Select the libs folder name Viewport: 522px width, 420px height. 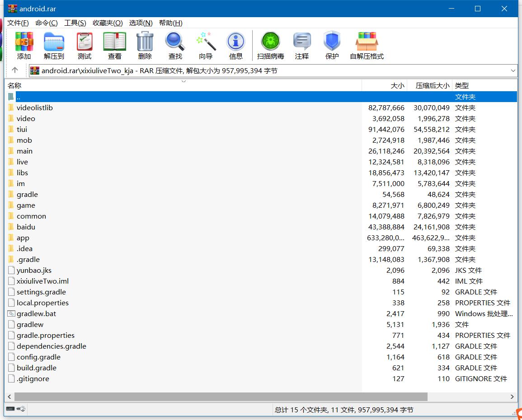(x=22, y=173)
